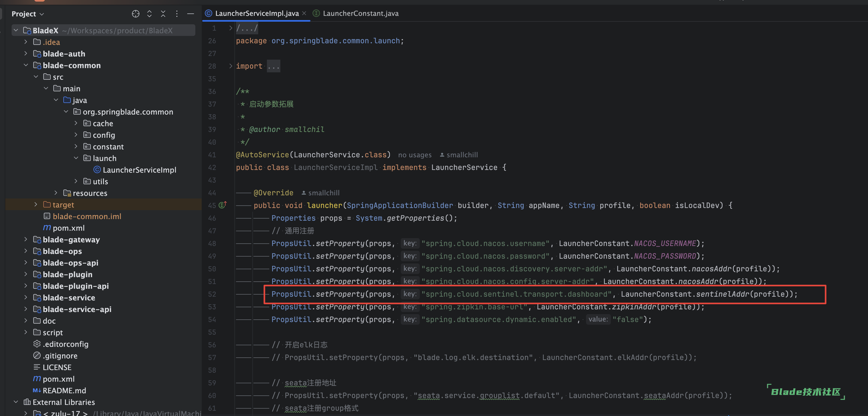Click the 'no usages' inlay hint
868x416 pixels.
415,155
